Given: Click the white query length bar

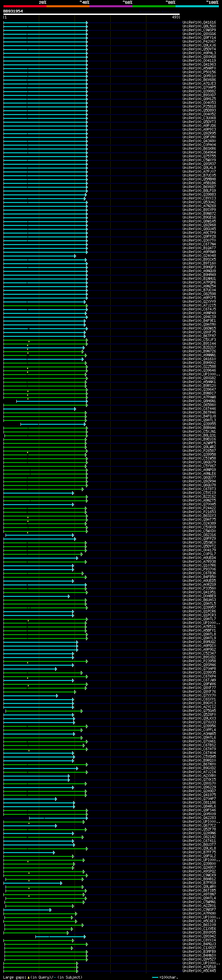Looking at the screenshot, I should [92, 15].
